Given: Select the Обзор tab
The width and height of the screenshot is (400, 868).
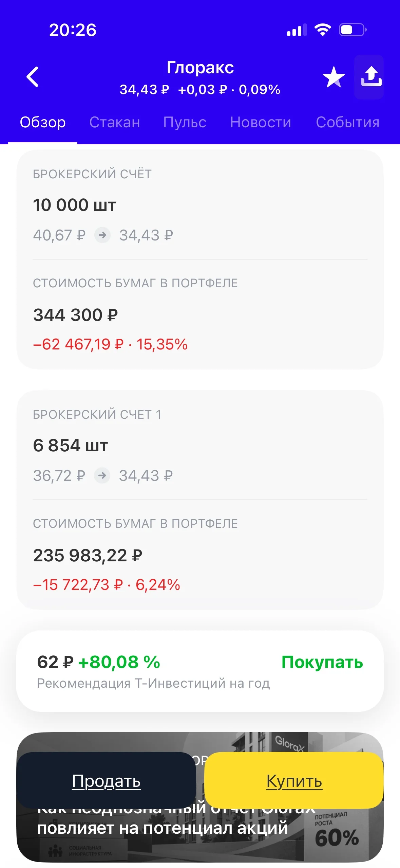Looking at the screenshot, I should coord(43,122).
